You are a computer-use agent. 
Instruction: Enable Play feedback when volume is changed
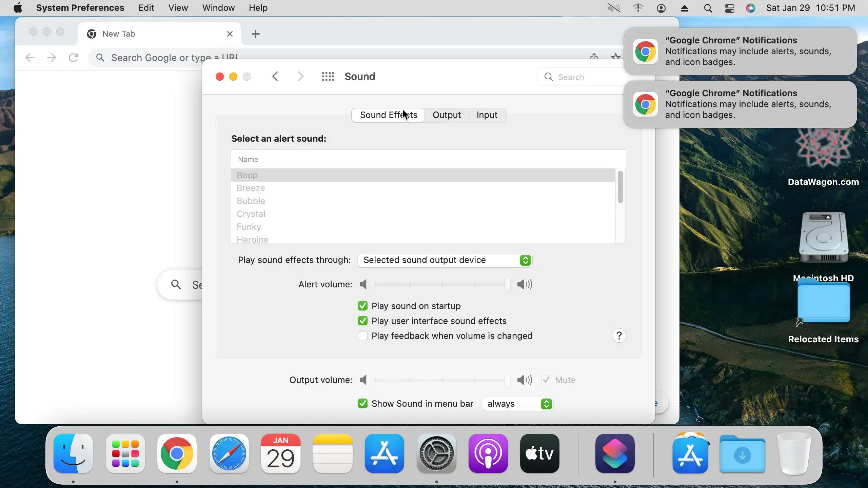362,336
